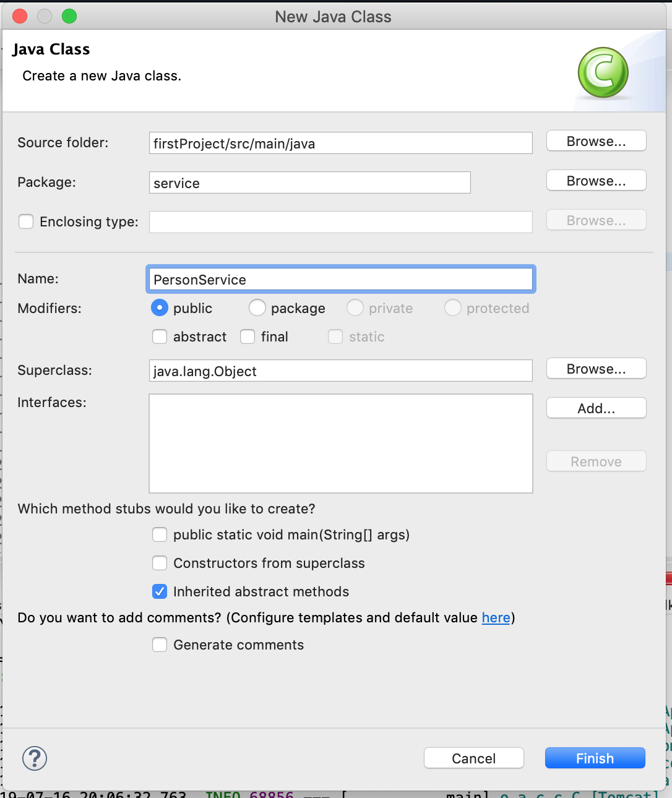Click into the Name field containing PersonService
The image size is (672, 798).
pyautogui.click(x=341, y=279)
